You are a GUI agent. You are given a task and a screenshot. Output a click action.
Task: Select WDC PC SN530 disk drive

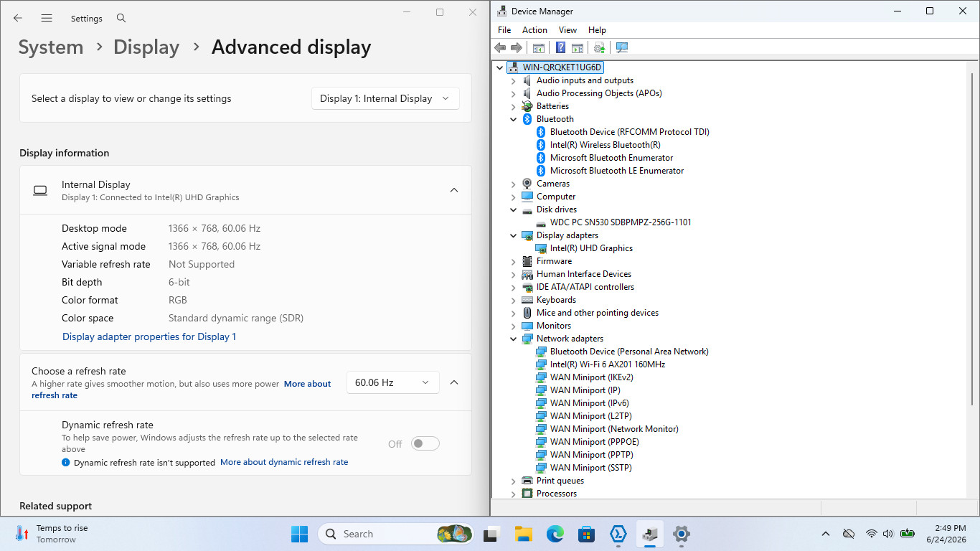tap(621, 222)
